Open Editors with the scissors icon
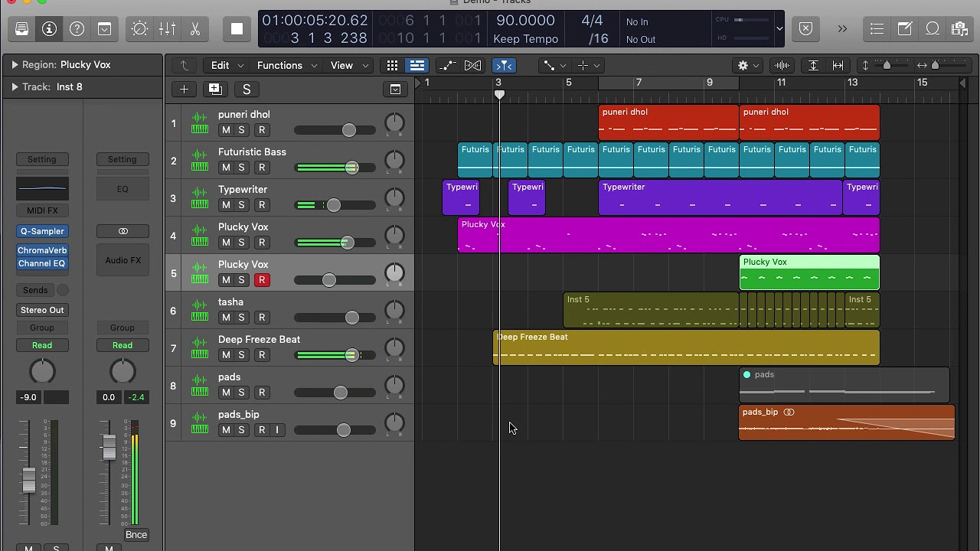This screenshot has height=551, width=980. pos(194,29)
